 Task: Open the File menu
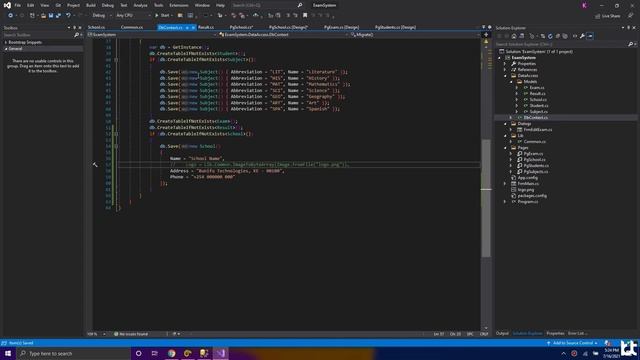(18, 5)
